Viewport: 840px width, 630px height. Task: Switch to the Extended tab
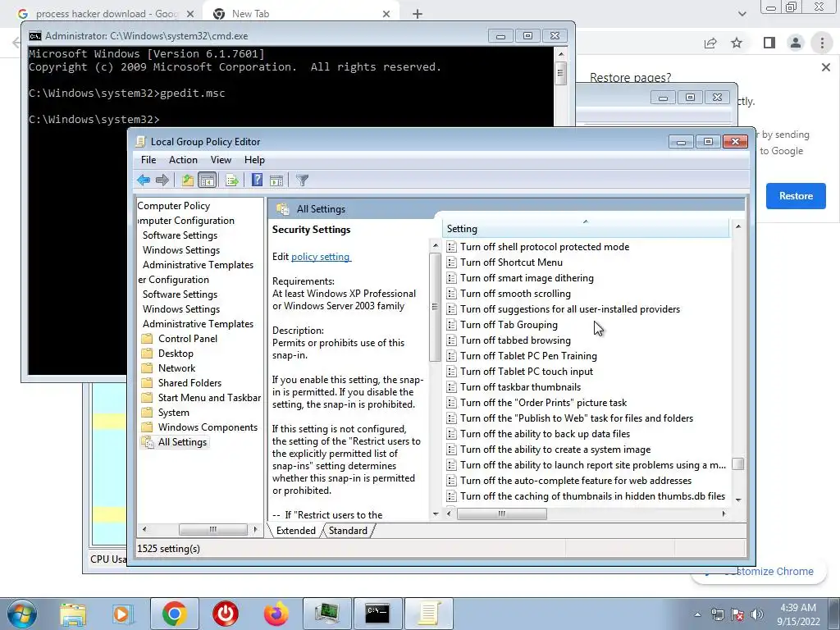[295, 531]
